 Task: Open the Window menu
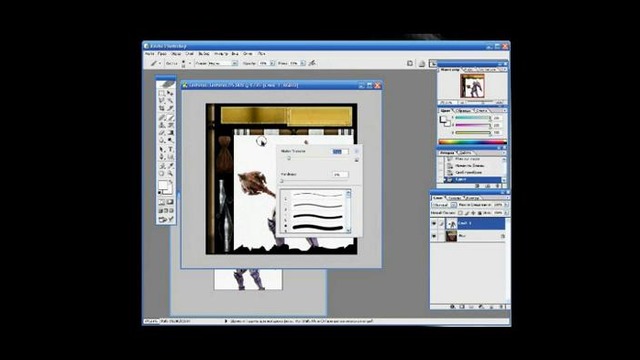[248, 53]
